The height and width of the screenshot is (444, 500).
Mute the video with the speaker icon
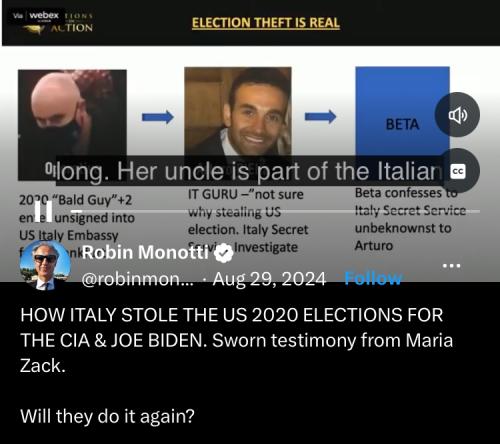click(457, 115)
